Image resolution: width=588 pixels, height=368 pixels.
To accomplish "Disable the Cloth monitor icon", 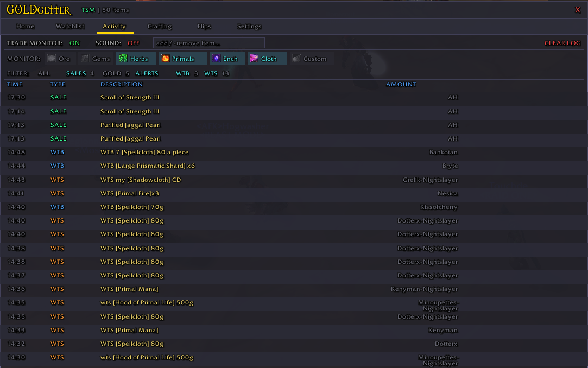I will pyautogui.click(x=254, y=59).
